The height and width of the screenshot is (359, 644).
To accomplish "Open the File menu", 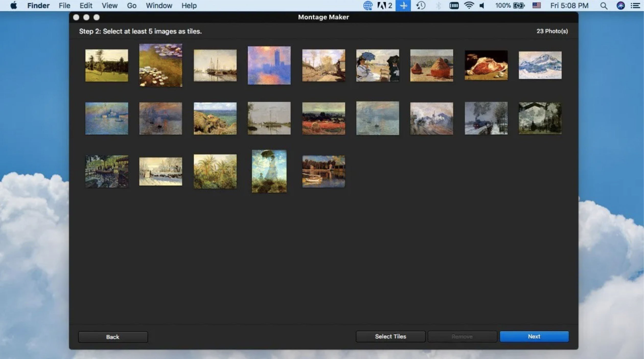I will pos(64,6).
